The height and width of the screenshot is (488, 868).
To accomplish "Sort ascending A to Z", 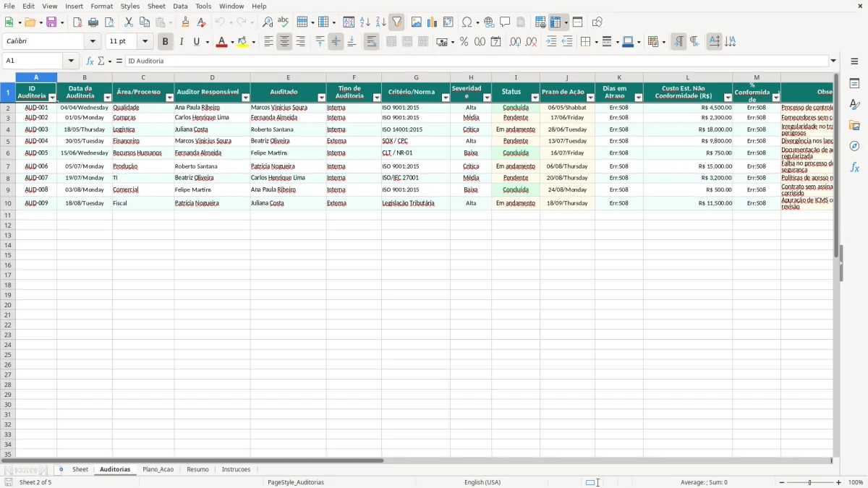I will tap(365, 22).
